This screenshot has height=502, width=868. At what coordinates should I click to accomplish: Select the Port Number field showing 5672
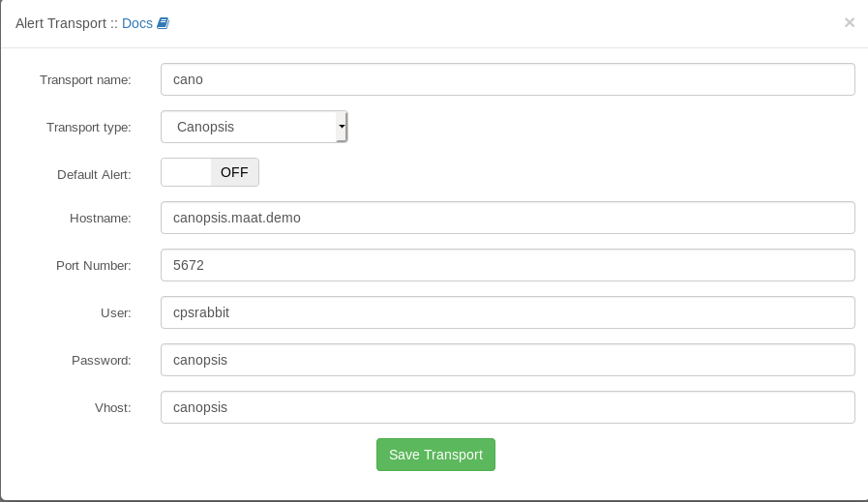tap(507, 265)
